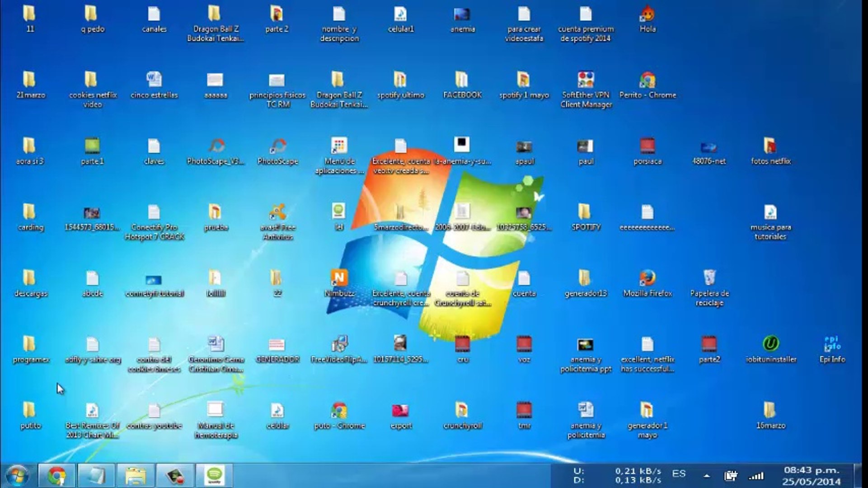This screenshot has width=868, height=488.
Task: Select the SPOTIFY folder
Action: pyautogui.click(x=586, y=217)
